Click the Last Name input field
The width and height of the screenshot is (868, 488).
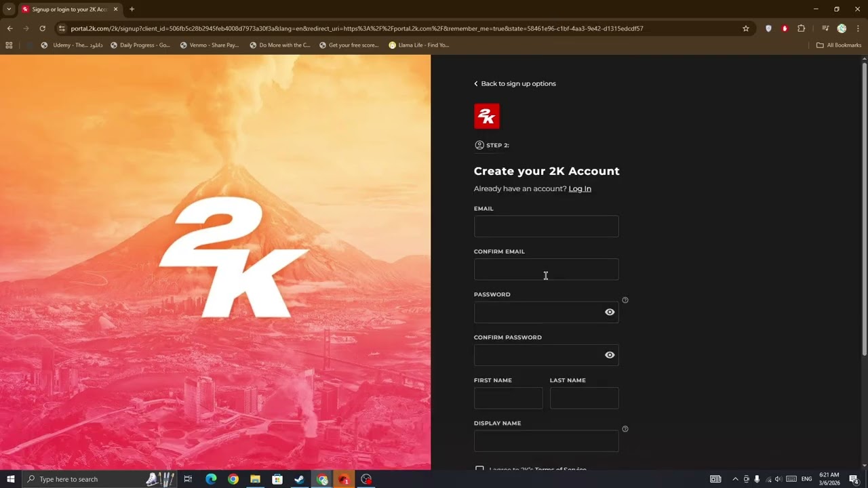tap(584, 398)
